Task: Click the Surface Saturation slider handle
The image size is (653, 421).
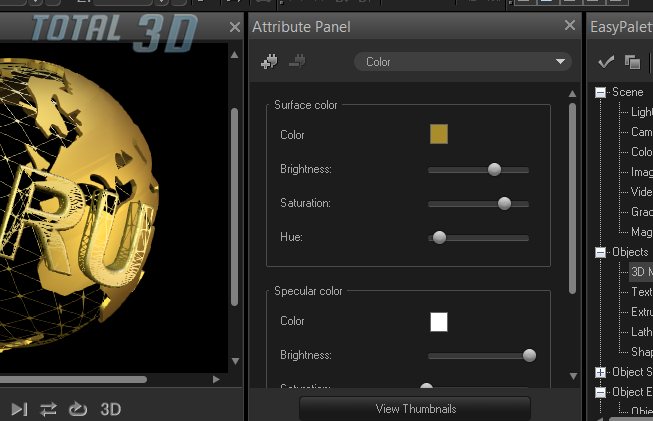Action: click(x=504, y=203)
